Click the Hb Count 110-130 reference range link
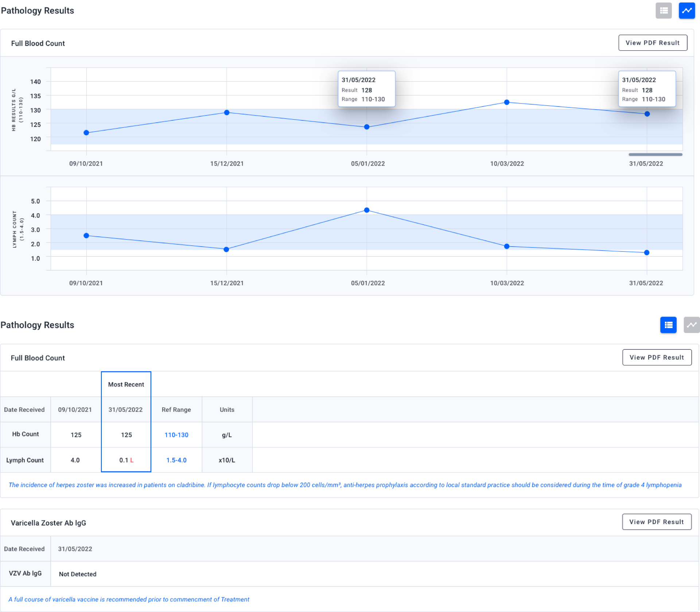The width and height of the screenshot is (700, 612). [176, 435]
